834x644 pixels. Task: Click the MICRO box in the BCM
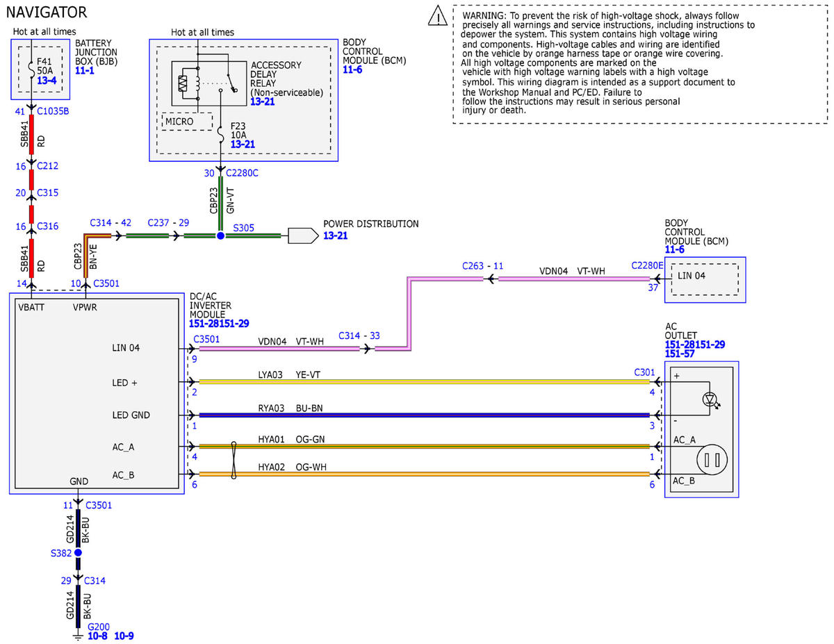coord(187,122)
